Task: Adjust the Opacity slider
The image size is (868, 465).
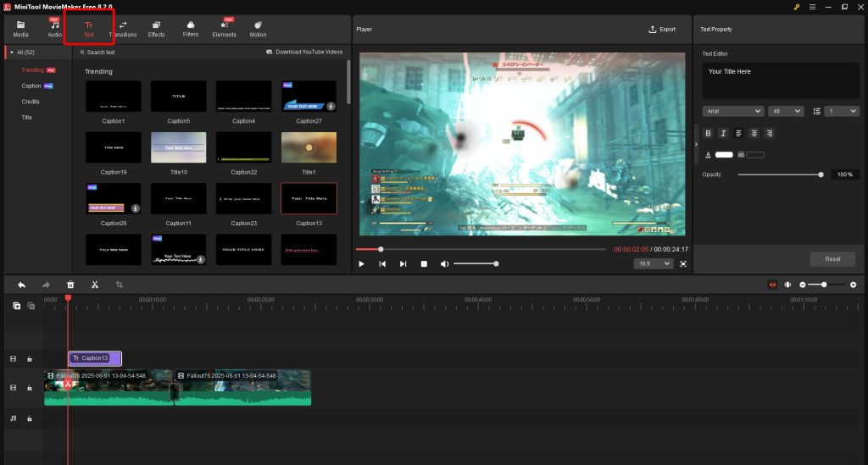Action: pyautogui.click(x=780, y=174)
